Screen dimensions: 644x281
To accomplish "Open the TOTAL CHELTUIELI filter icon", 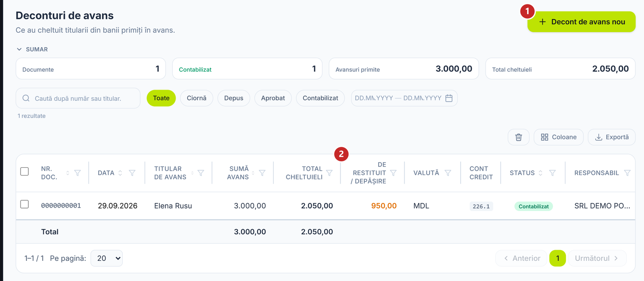I will tap(329, 173).
